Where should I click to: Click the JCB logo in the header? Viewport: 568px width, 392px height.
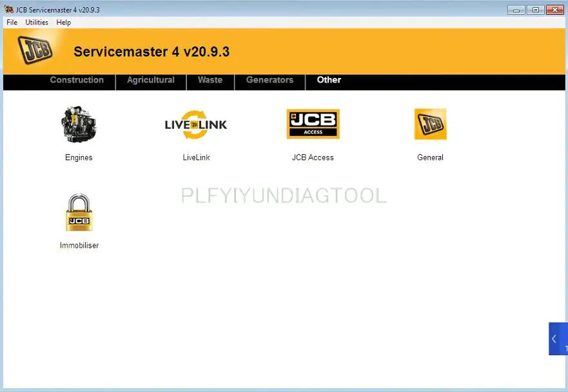(x=35, y=50)
